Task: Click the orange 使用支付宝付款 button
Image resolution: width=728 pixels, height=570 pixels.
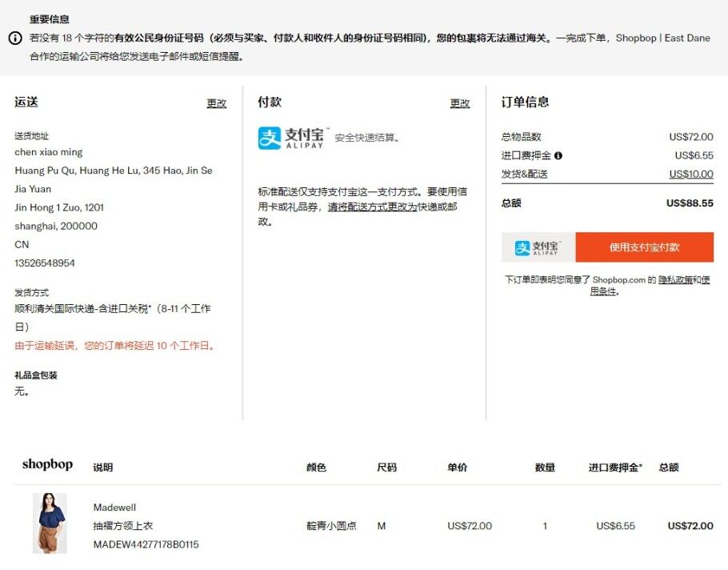Action: tap(645, 247)
